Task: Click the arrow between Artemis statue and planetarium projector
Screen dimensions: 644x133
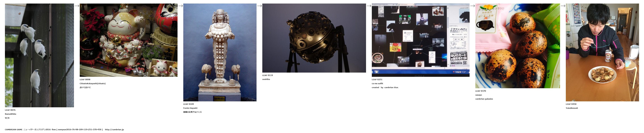Action: point(259,6)
